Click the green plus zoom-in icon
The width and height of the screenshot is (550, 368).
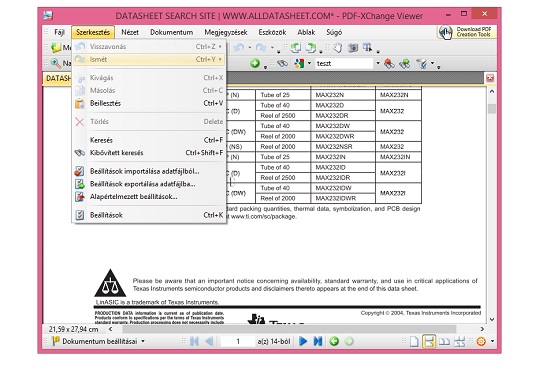click(x=255, y=63)
